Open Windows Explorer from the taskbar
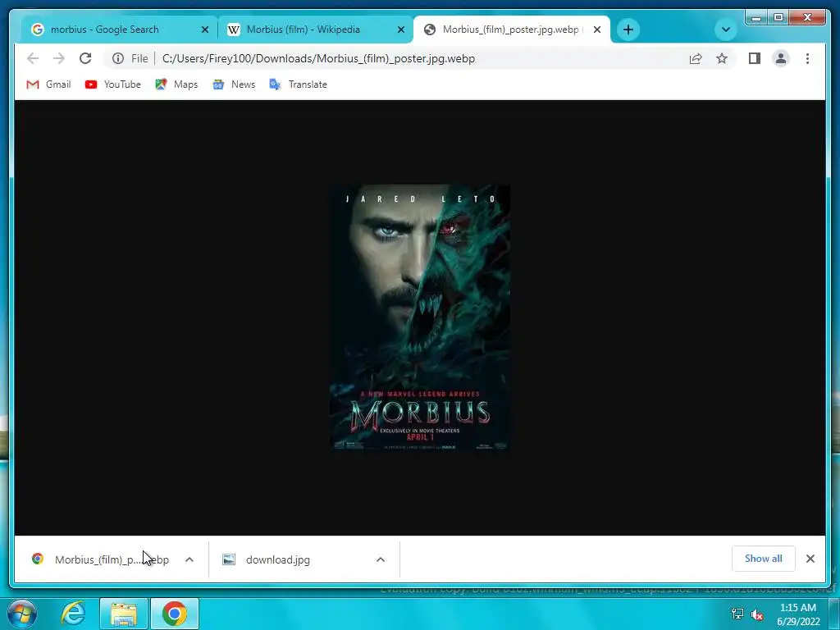 pos(124,614)
